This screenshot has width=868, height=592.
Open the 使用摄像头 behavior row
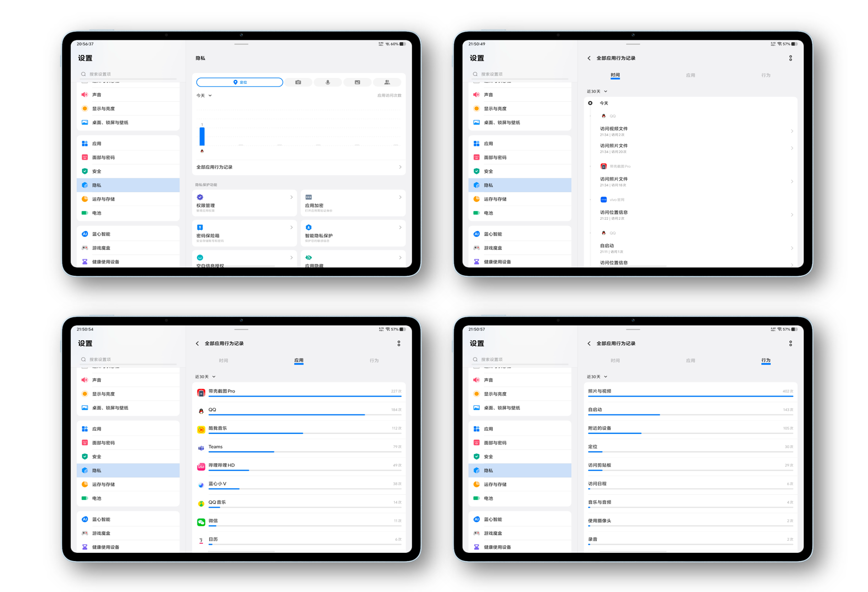pos(691,521)
